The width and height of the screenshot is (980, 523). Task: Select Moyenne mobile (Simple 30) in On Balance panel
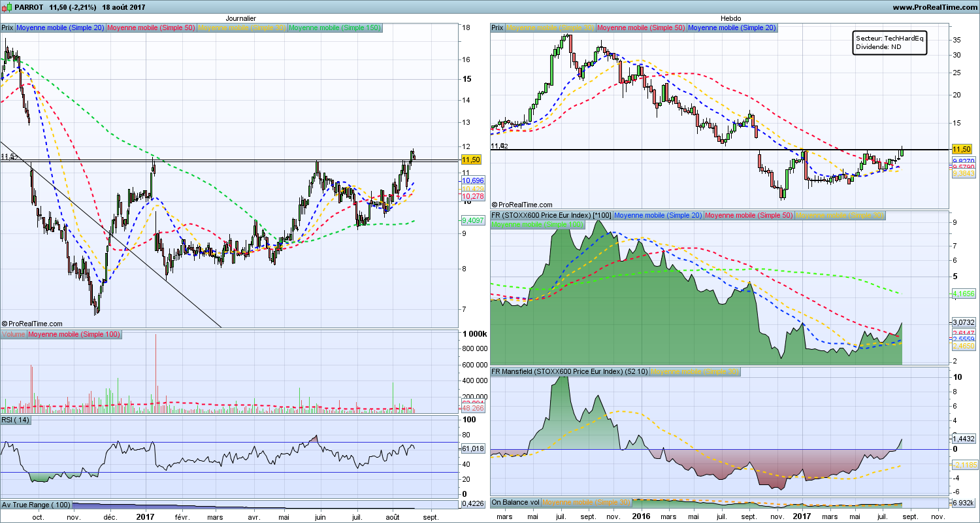pos(587,502)
